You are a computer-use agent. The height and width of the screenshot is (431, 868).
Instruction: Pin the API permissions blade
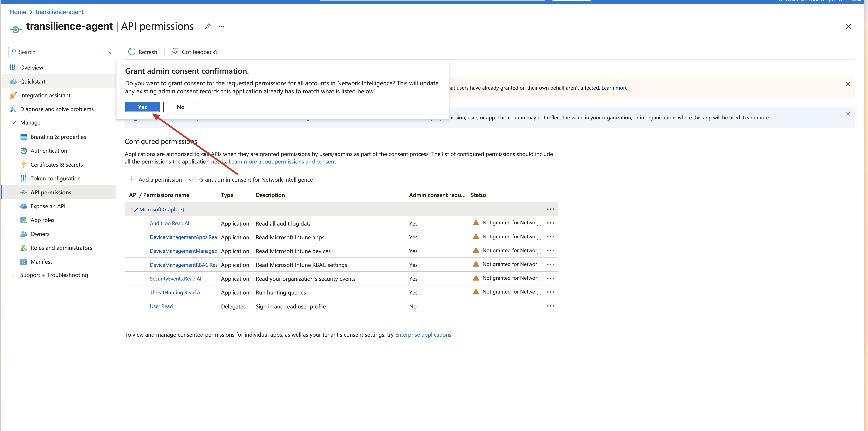pos(208,27)
